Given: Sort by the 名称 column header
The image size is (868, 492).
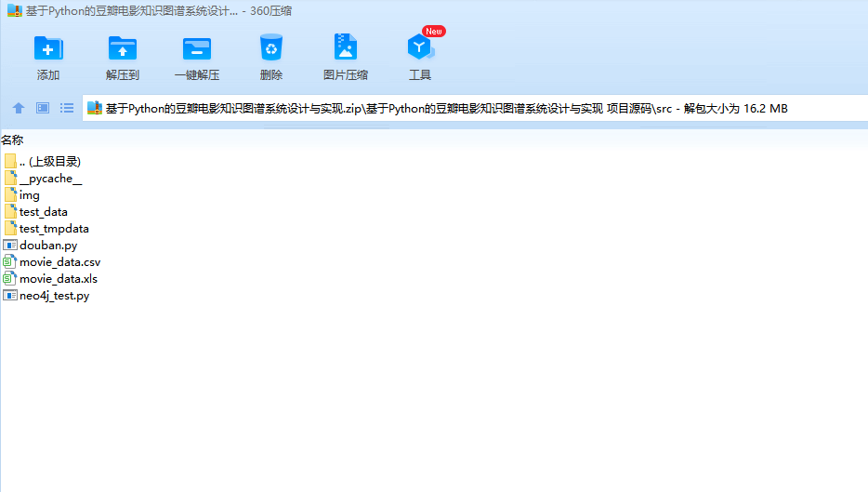Looking at the screenshot, I should click(x=12, y=140).
